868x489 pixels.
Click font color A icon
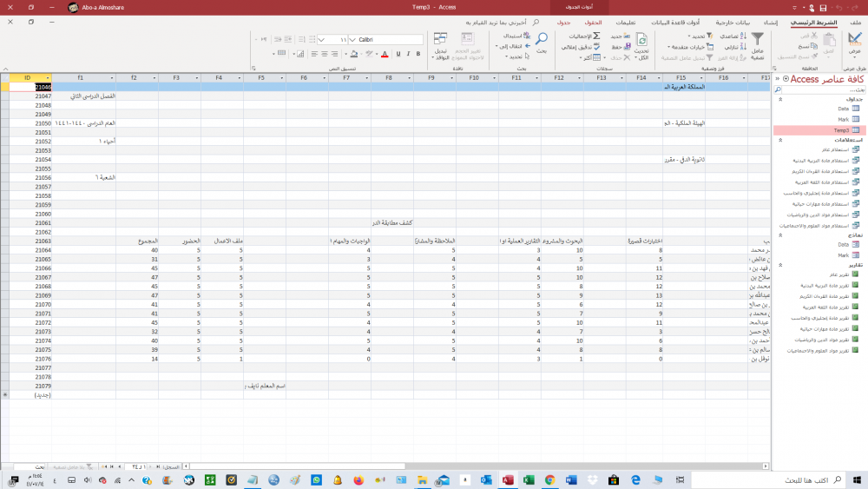coord(385,54)
